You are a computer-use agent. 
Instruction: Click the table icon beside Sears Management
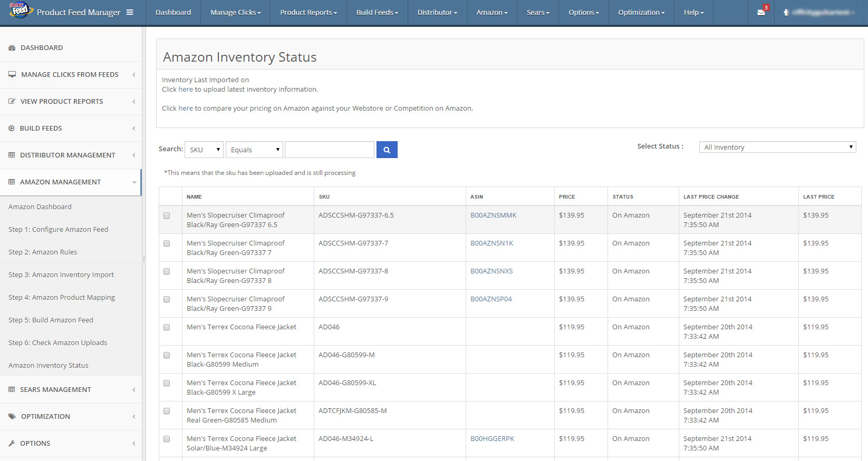click(12, 390)
